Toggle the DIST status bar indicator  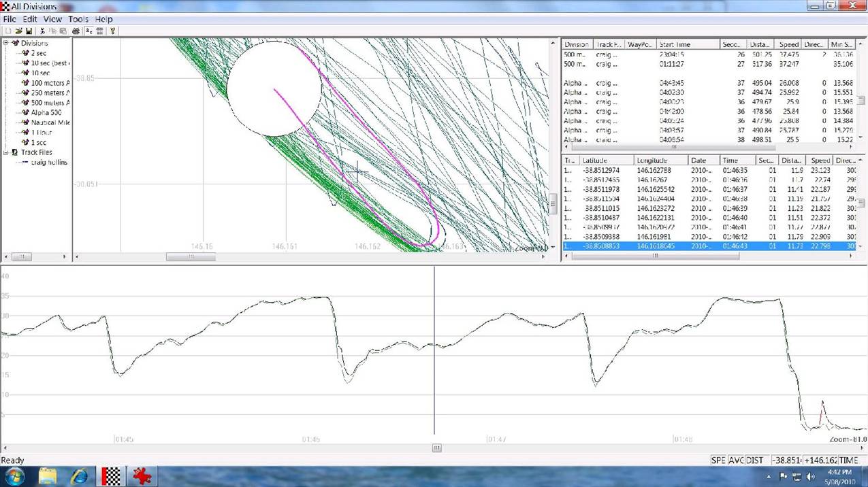coord(754,460)
